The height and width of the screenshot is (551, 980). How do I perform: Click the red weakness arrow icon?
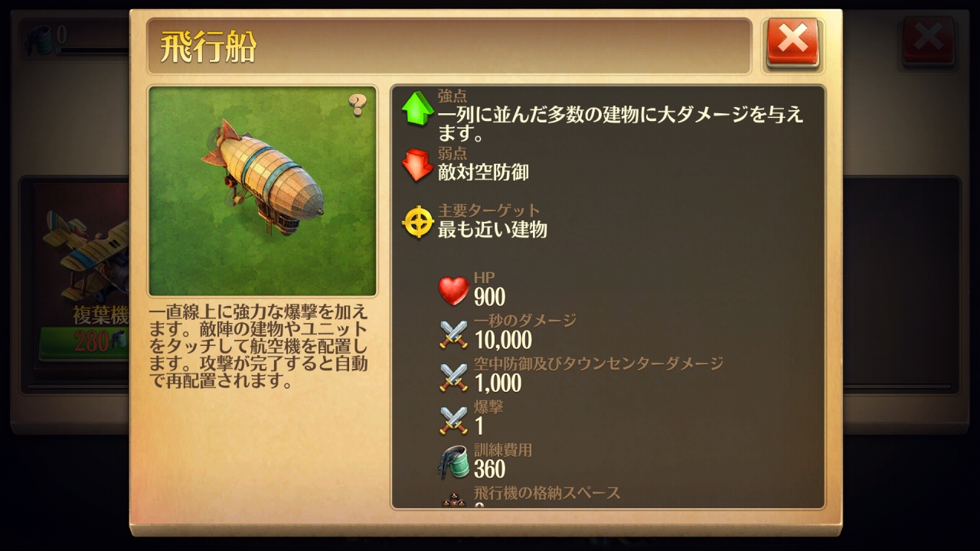coord(417,165)
